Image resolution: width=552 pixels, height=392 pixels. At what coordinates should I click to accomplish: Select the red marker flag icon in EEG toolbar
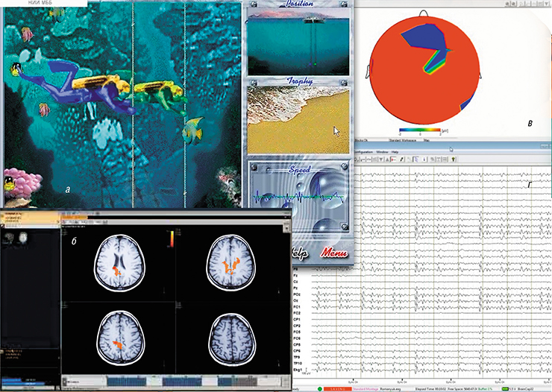[x=393, y=159]
